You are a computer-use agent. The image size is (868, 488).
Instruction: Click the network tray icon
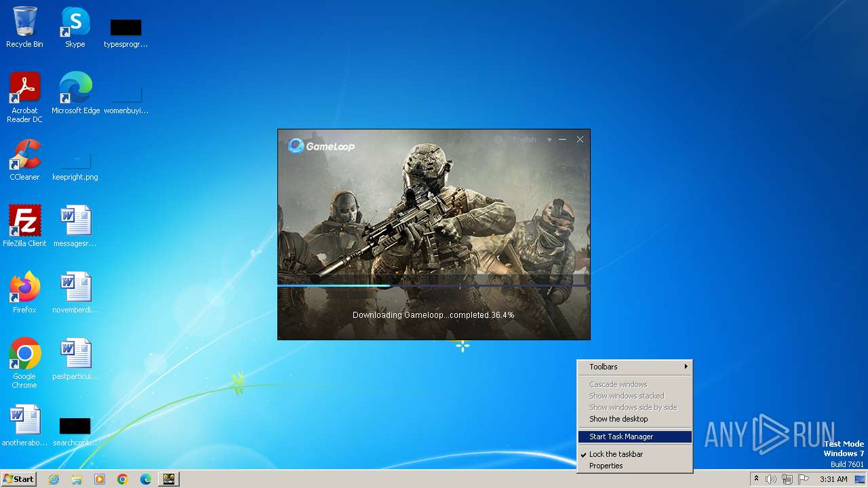787,479
